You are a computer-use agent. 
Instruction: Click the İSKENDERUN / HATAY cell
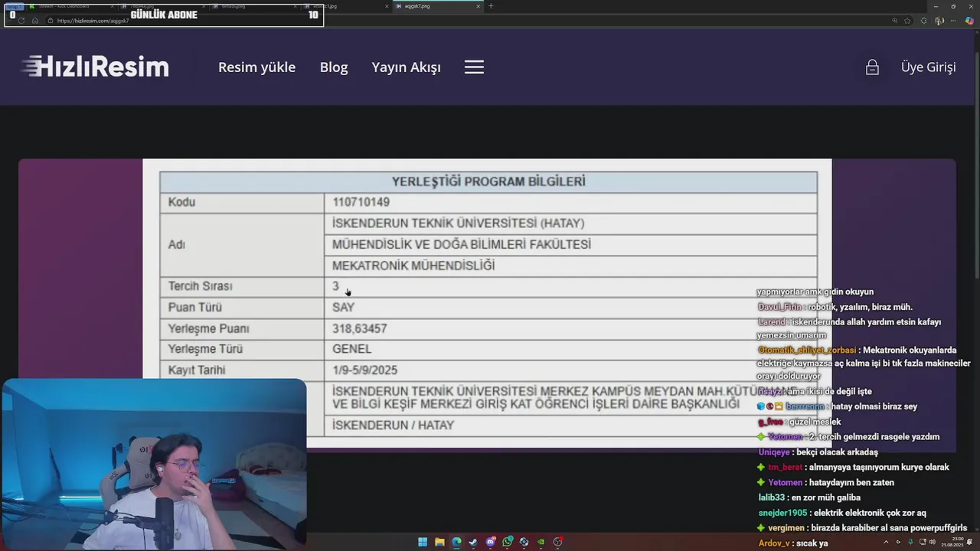571,425
